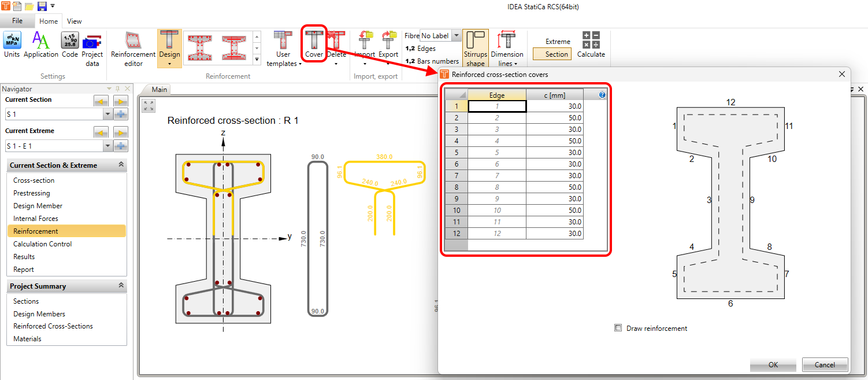Open the Delete reinforcement menu
This screenshot has width=868, height=380.
[x=336, y=49]
